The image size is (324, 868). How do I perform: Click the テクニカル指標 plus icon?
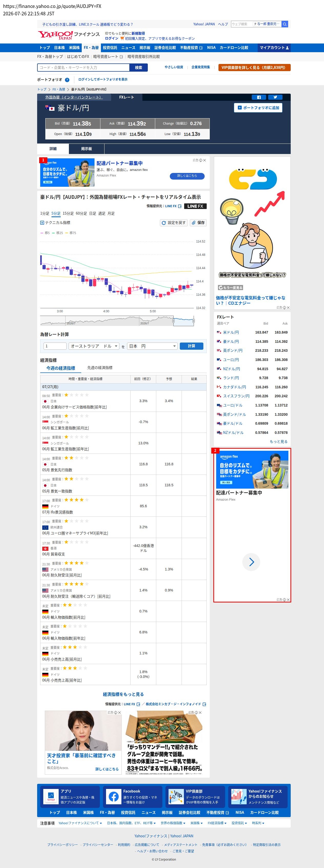42,223
